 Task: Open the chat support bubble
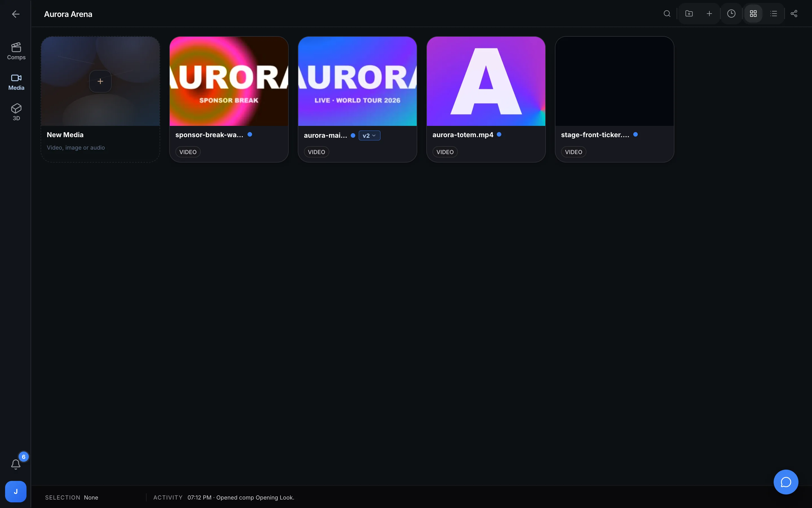(x=786, y=482)
